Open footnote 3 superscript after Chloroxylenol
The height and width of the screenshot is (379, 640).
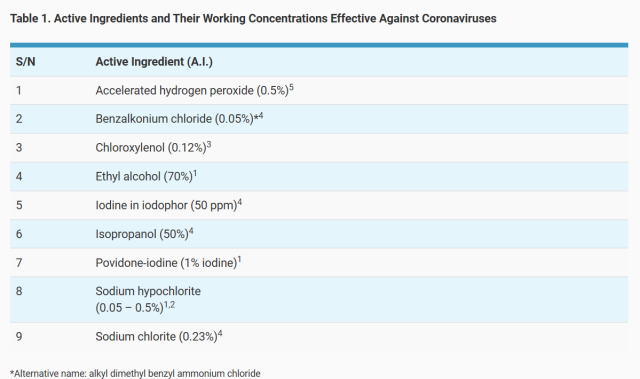coord(209,144)
